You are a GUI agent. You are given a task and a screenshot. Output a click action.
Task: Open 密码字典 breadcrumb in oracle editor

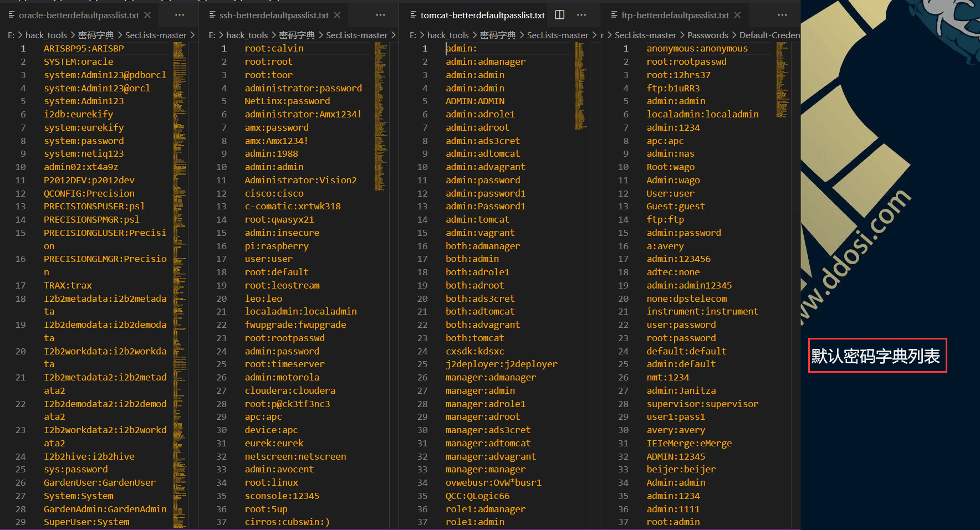click(96, 35)
